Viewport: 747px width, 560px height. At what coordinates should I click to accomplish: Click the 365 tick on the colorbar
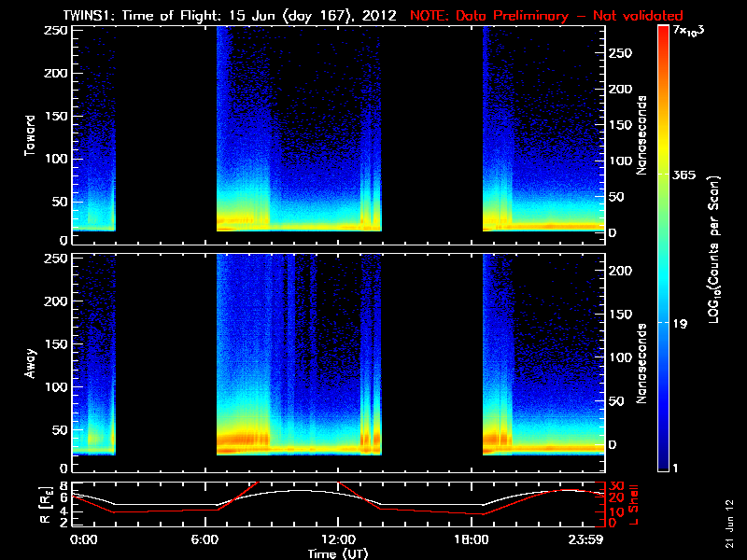(684, 175)
